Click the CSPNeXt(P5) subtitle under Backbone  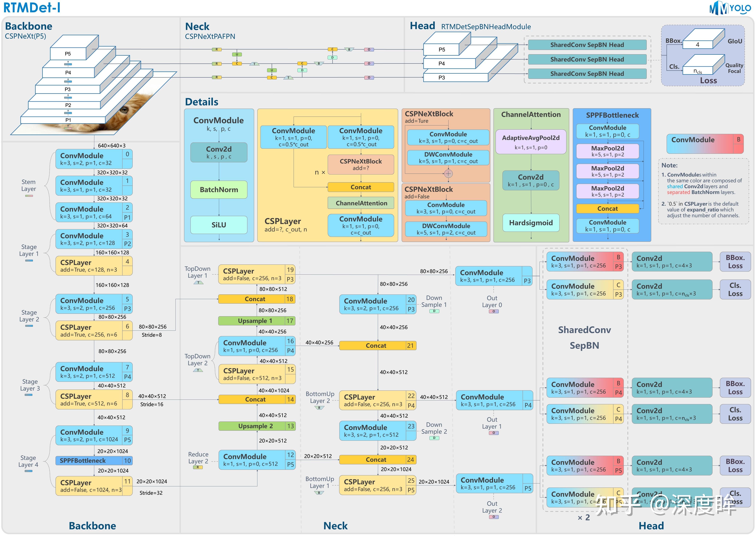coord(25,36)
